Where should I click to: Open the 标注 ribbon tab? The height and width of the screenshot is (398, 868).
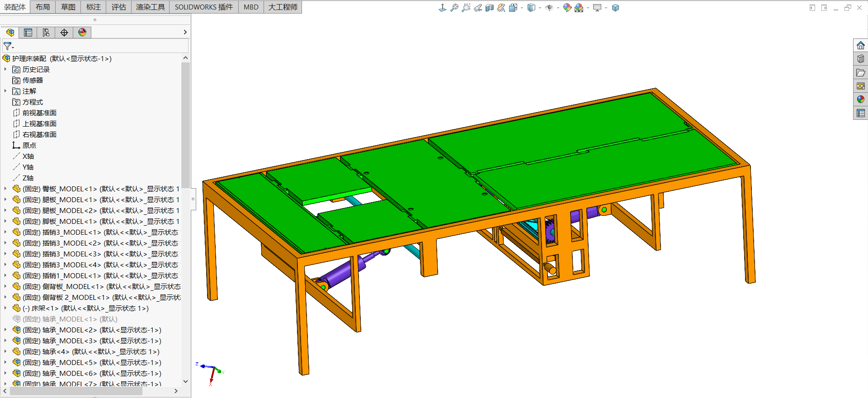point(94,7)
